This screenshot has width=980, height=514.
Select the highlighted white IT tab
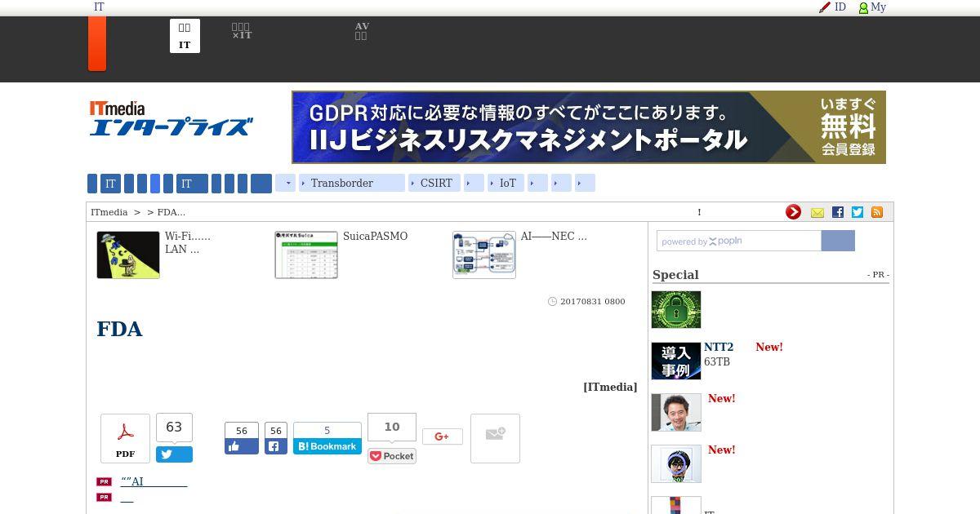[x=185, y=36]
